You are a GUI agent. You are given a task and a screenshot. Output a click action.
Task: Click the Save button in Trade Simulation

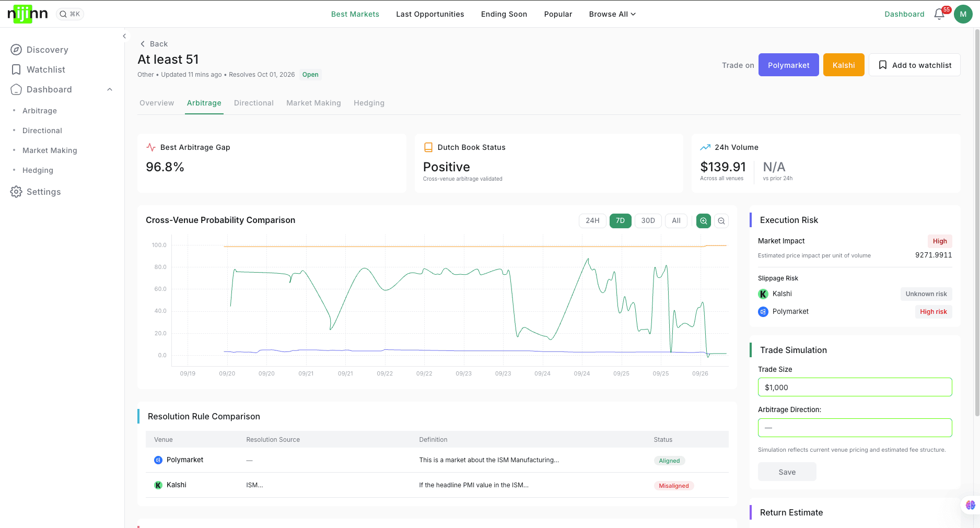787,472
